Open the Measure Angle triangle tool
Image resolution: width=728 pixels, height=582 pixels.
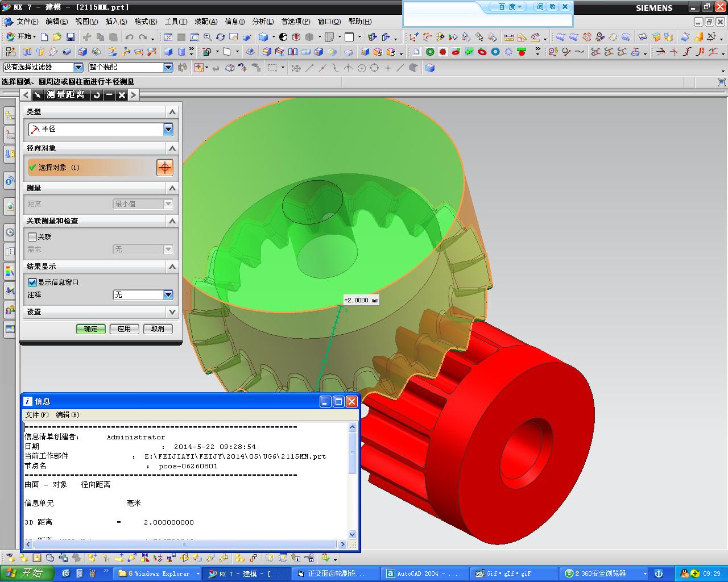(522, 37)
